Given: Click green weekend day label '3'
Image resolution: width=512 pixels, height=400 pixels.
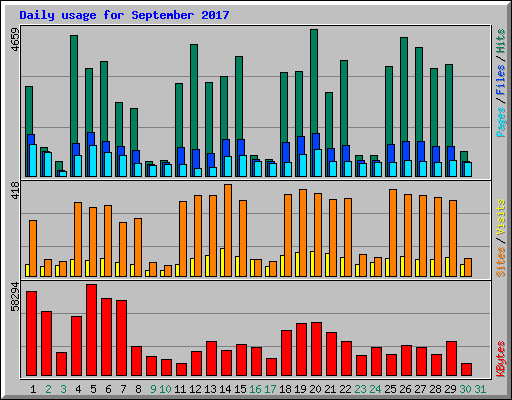Looking at the screenshot, I should 63,389.
